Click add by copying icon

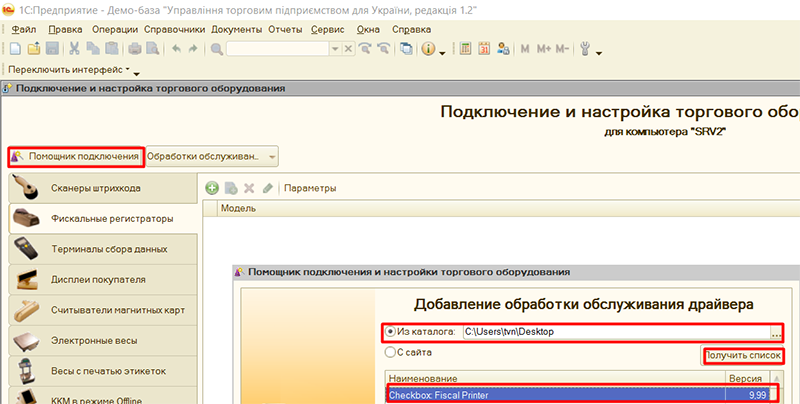coord(231,188)
